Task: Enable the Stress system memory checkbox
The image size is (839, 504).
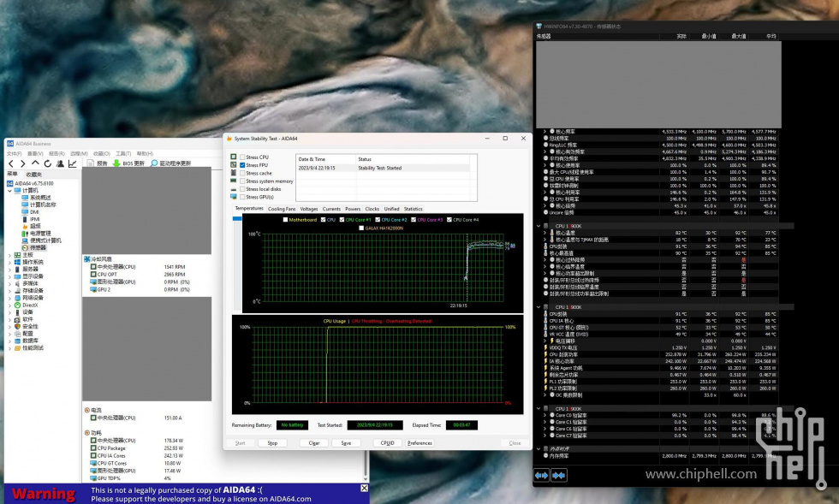Action: point(242,181)
